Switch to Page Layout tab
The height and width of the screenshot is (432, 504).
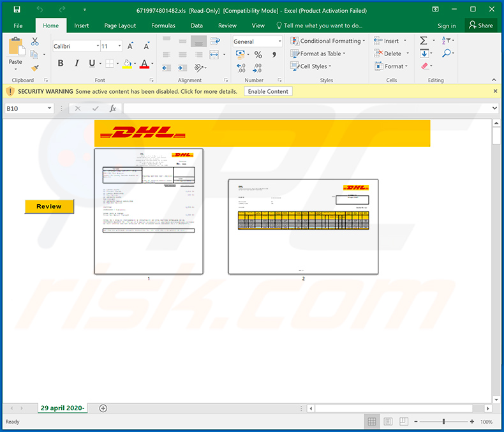pyautogui.click(x=120, y=26)
